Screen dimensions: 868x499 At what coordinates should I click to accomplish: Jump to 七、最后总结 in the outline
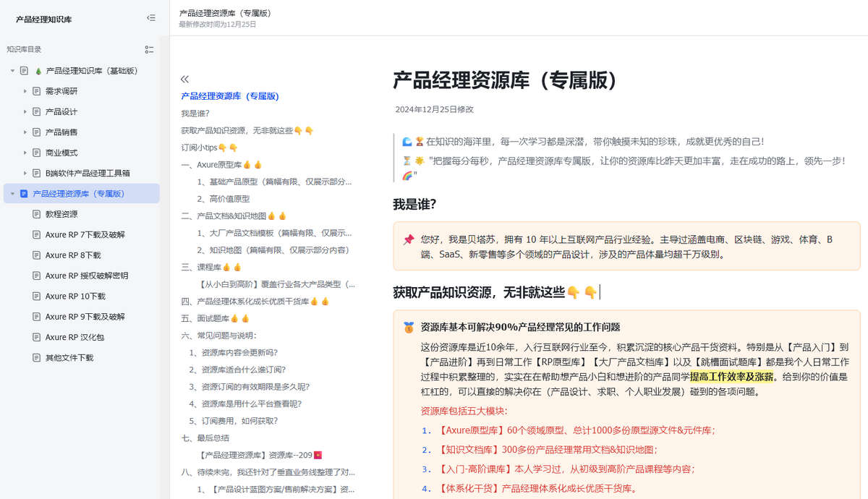tap(205, 438)
